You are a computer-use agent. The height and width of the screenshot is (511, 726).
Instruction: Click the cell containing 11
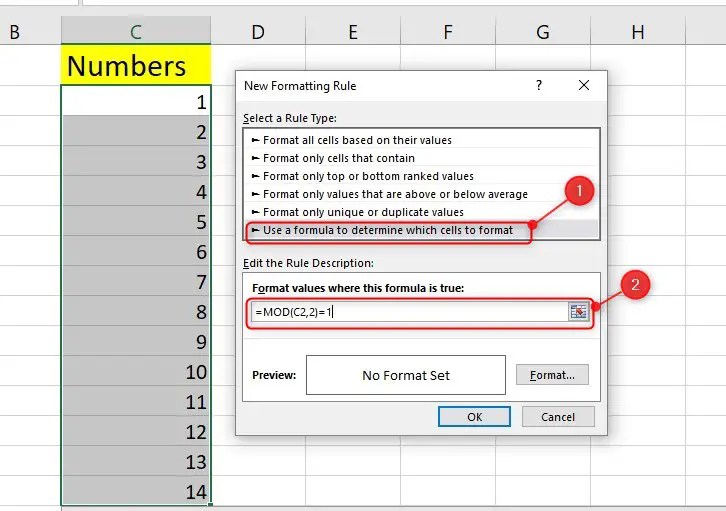click(136, 401)
